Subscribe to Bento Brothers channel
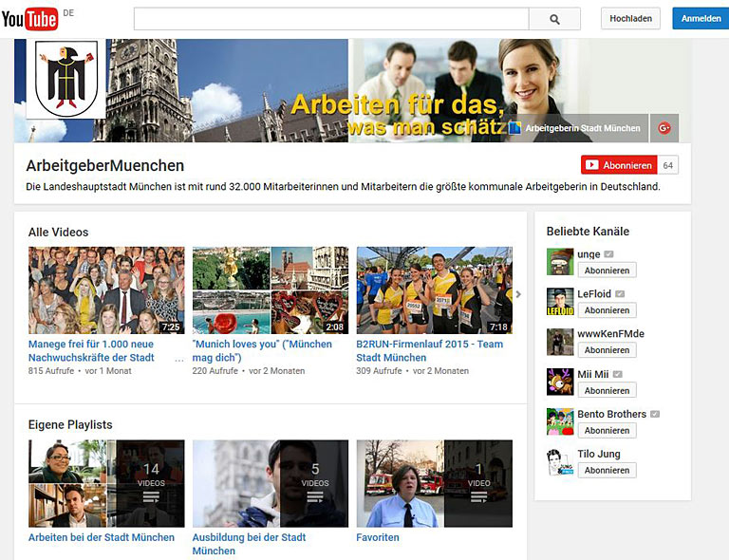Image resolution: width=729 pixels, height=560 pixels. click(x=607, y=431)
